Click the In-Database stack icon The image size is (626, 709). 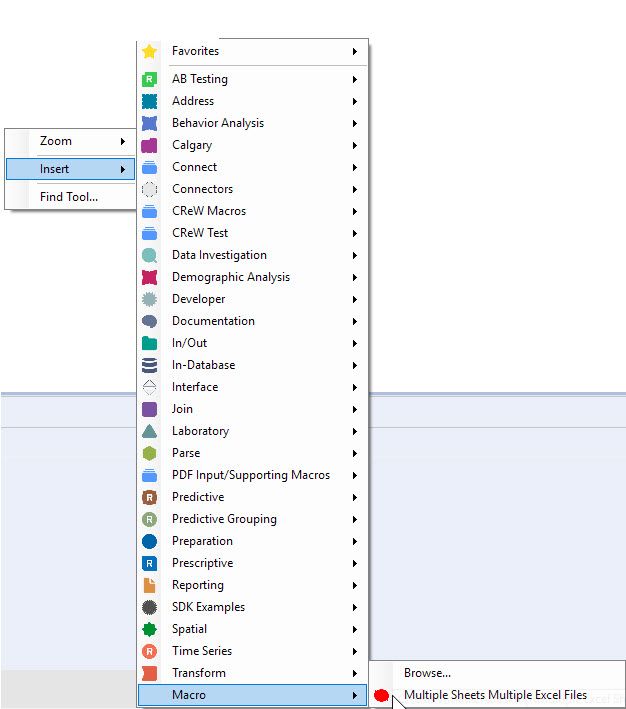pos(149,365)
